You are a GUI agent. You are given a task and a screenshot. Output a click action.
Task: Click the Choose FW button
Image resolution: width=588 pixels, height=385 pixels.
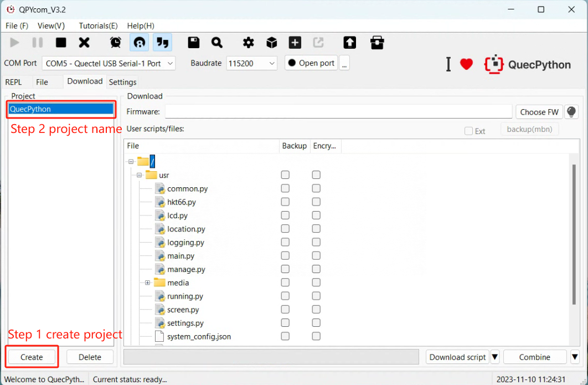(x=539, y=112)
